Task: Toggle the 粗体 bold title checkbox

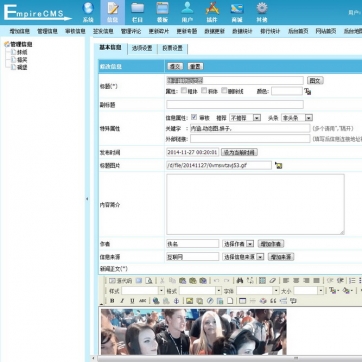Action: [184, 91]
